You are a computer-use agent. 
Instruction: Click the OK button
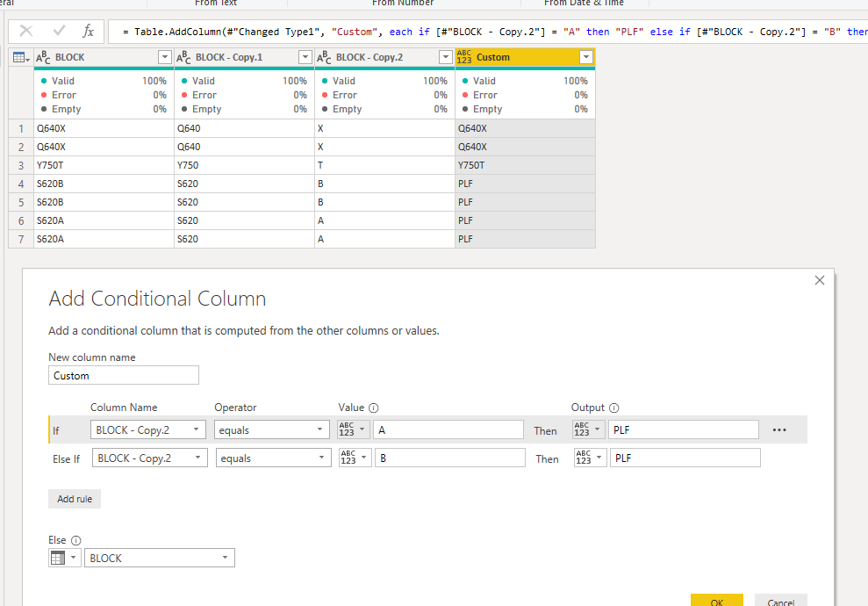click(717, 601)
